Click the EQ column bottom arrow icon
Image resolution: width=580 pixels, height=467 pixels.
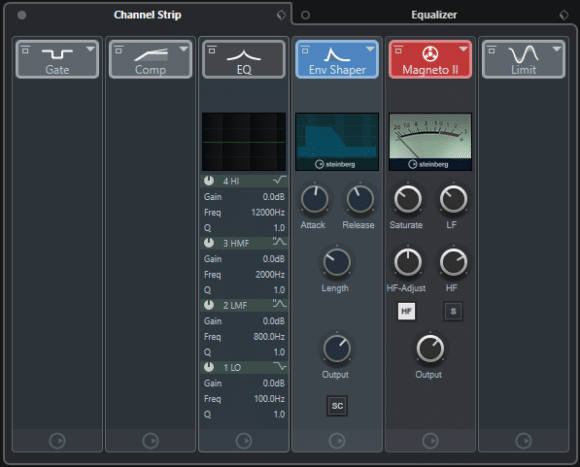(244, 441)
